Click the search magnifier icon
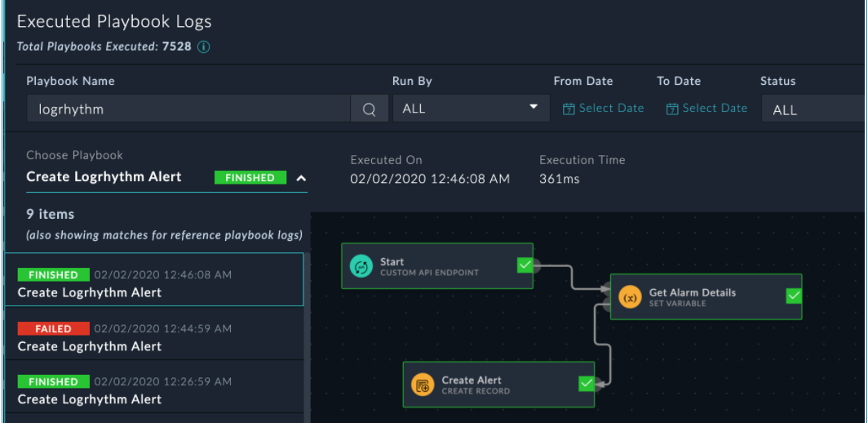 click(x=370, y=109)
